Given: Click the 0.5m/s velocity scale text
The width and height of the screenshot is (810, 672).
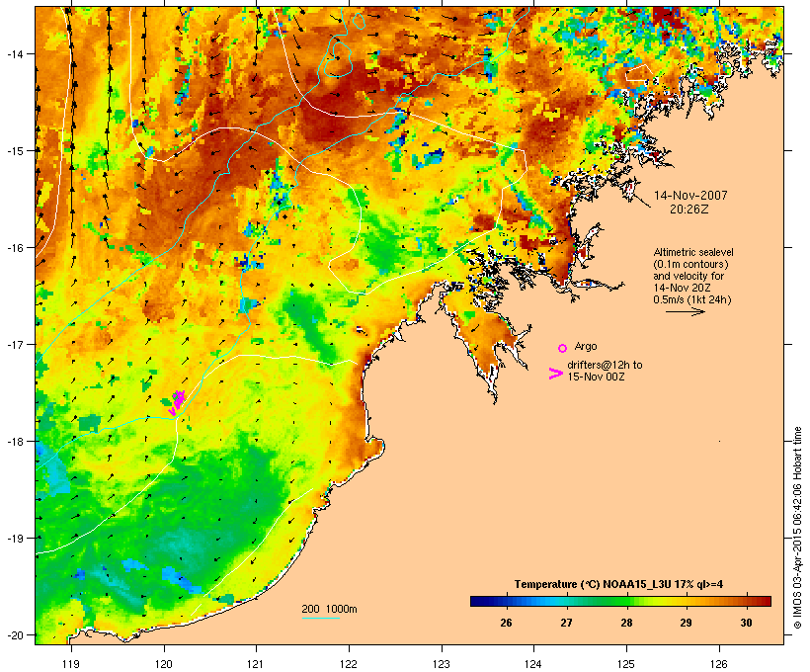Looking at the screenshot, I should [x=692, y=299].
